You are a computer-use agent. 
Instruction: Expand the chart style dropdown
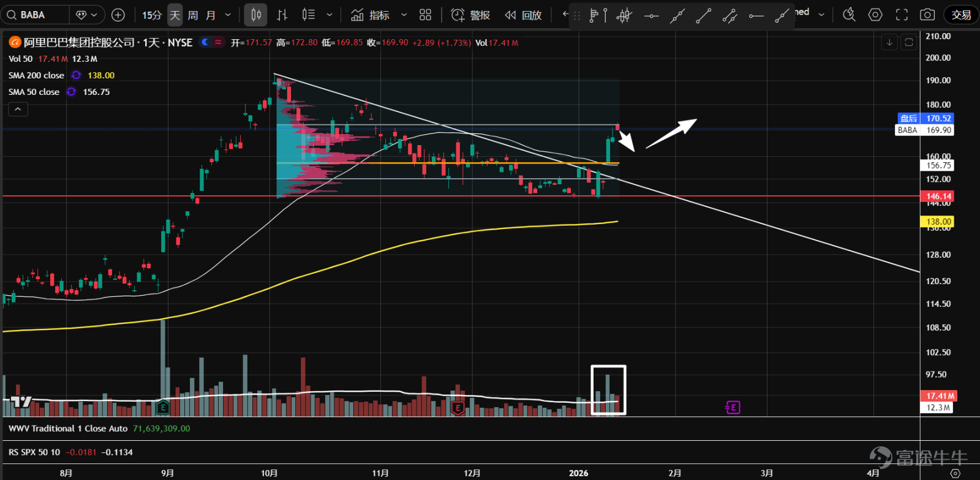pos(330,15)
